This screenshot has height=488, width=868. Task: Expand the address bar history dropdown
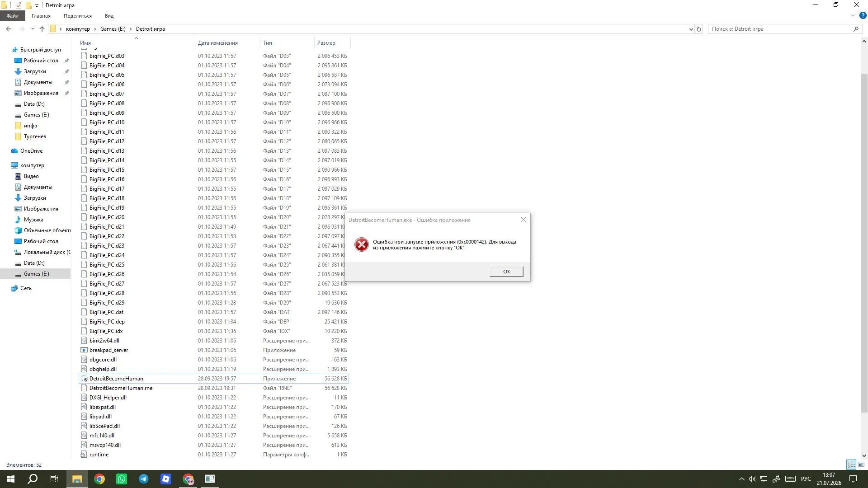(691, 29)
